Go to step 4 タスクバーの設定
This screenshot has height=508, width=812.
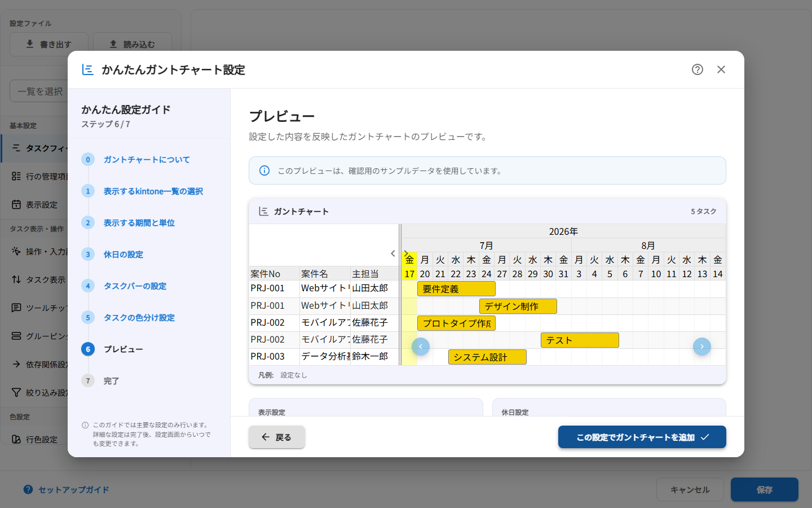point(135,286)
